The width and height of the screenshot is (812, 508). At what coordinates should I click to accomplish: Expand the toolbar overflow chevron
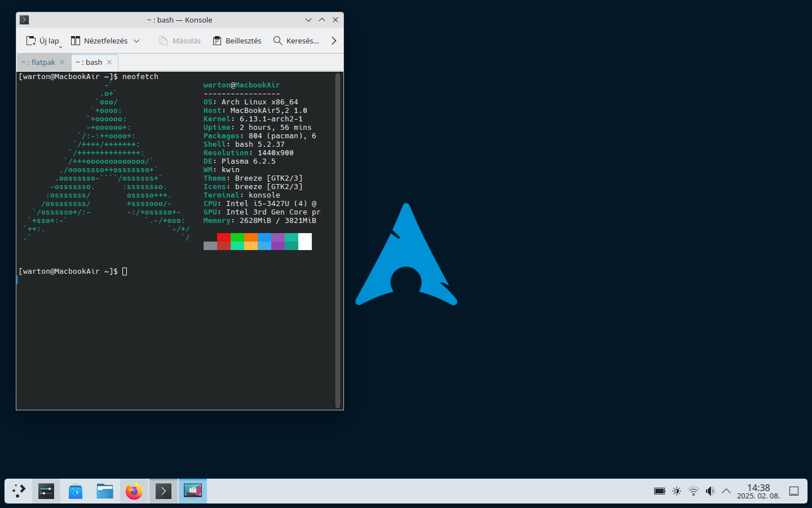pos(334,41)
